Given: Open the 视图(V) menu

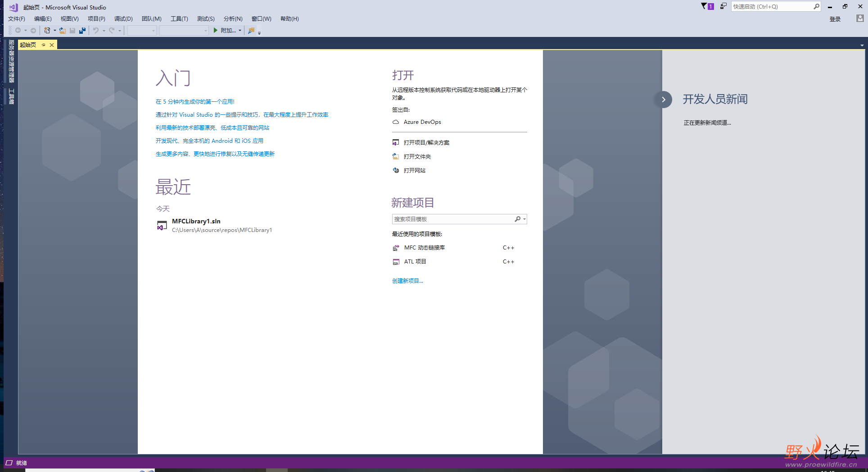Looking at the screenshot, I should tap(69, 19).
